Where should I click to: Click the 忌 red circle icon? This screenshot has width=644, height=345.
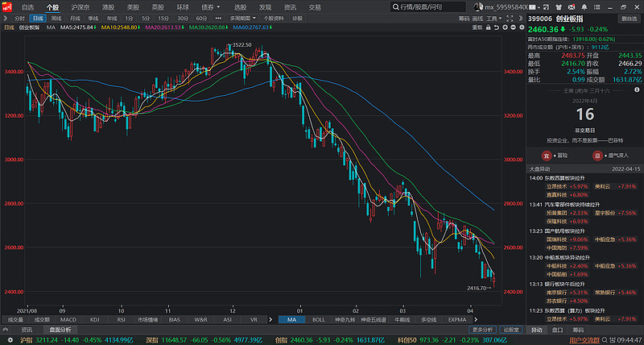[x=597, y=156]
